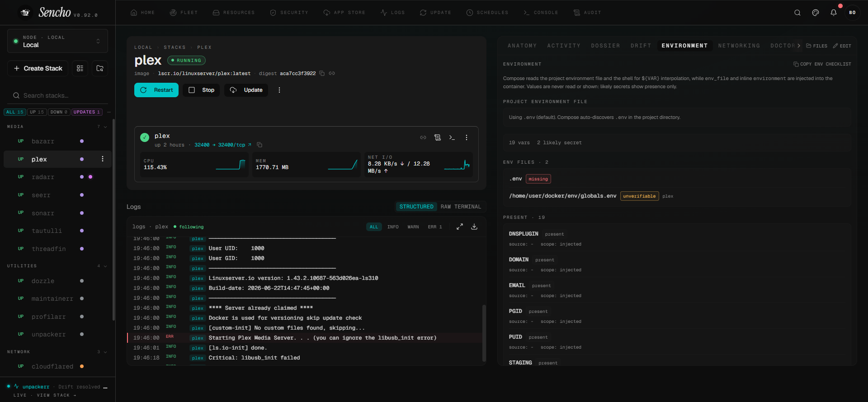Open the Files button in environment panel
The height and width of the screenshot is (402, 868).
(816, 46)
